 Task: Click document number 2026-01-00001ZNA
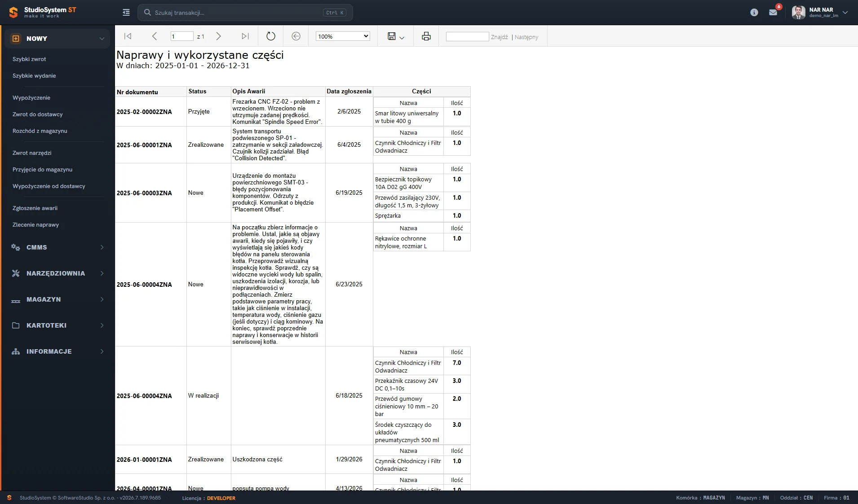(x=144, y=460)
